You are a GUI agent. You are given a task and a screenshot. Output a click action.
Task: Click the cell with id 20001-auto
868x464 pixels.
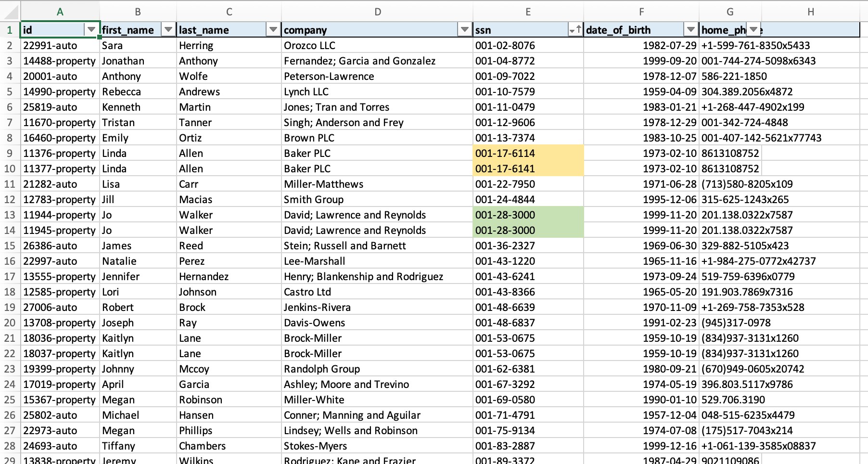pos(60,76)
